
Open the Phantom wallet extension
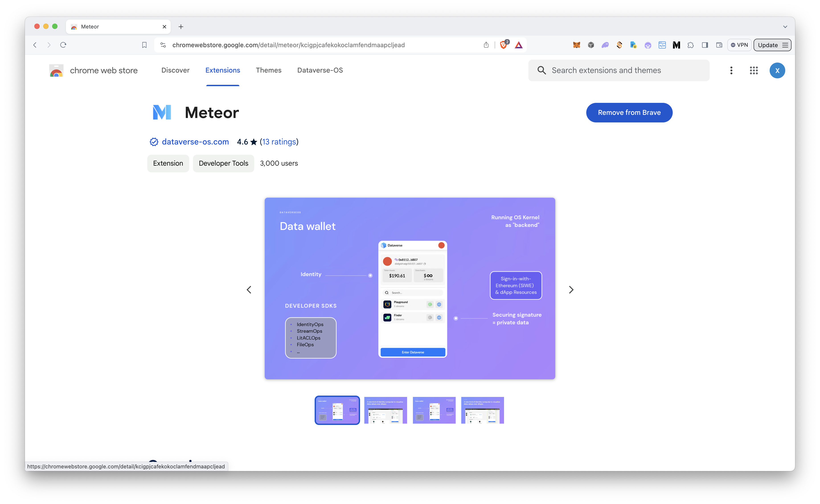[605, 45]
